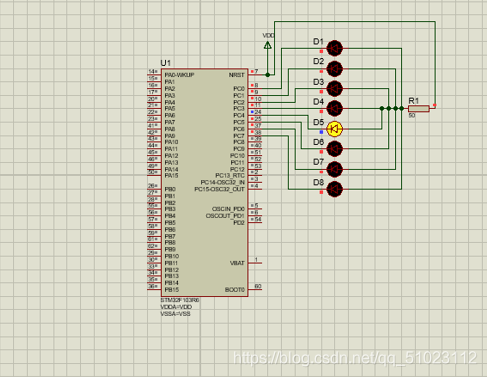Click the NRST pin label

pos(236,75)
